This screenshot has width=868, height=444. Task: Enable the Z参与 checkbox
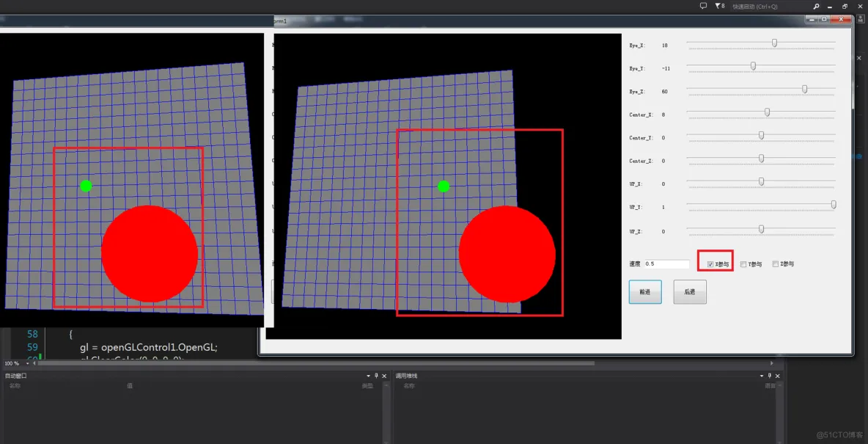(776, 264)
